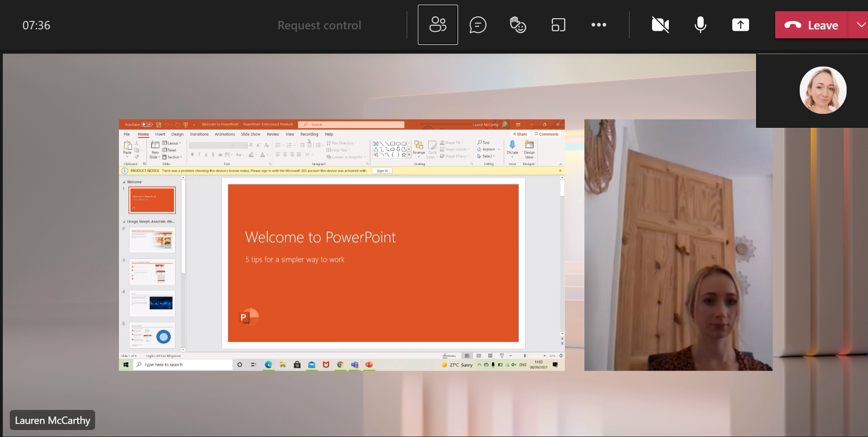Open the File tab in PowerPoint
This screenshot has width=868, height=437.
point(127,134)
